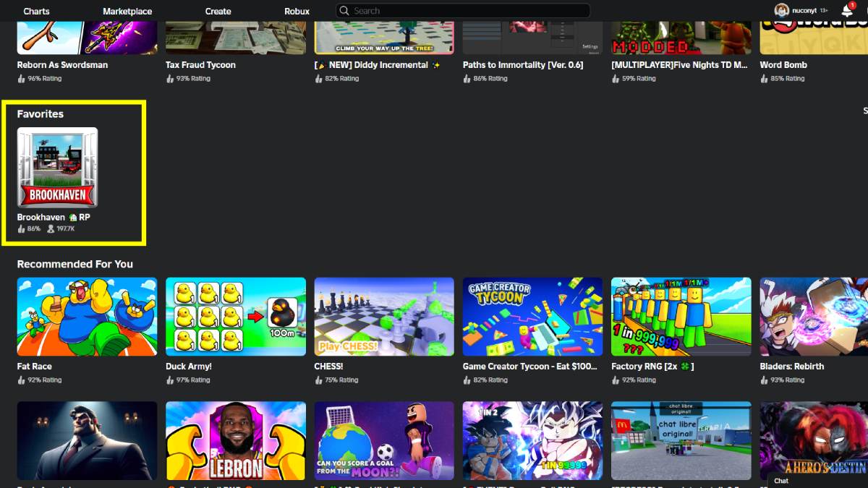The image size is (868, 488).
Task: Click the search magnifier icon
Action: (344, 10)
